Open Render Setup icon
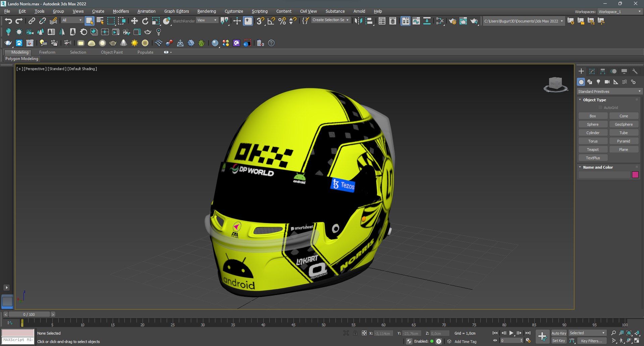This screenshot has width=644, height=346. point(452,21)
